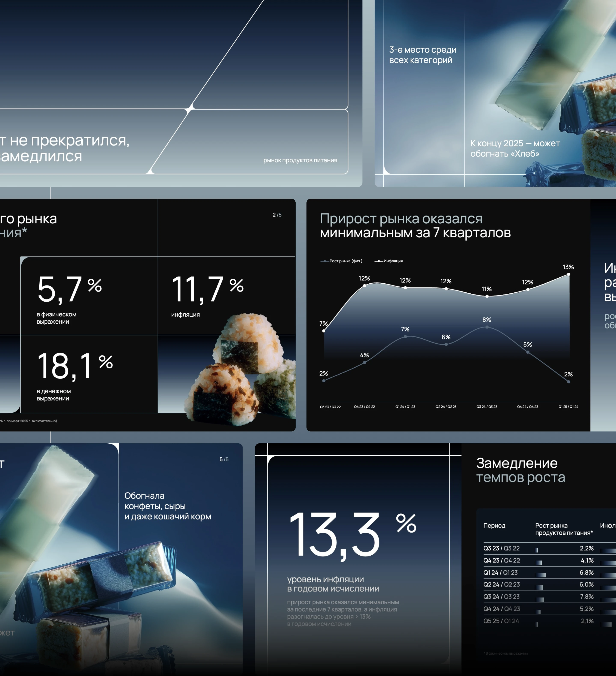The image size is (616, 676).
Task: Click the "5/5" slide page indicator
Action: (x=224, y=459)
